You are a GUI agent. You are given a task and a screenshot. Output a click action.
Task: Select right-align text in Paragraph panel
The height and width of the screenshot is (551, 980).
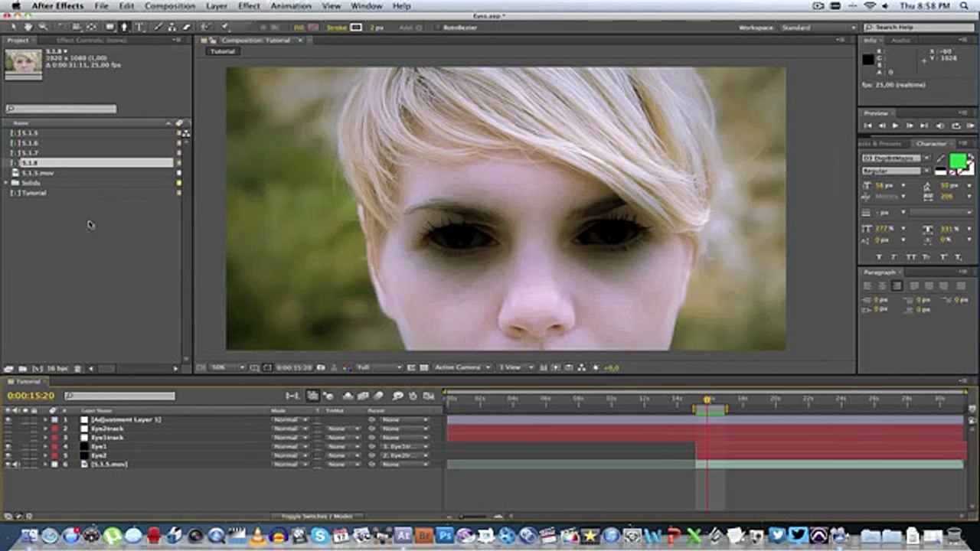[x=897, y=286]
